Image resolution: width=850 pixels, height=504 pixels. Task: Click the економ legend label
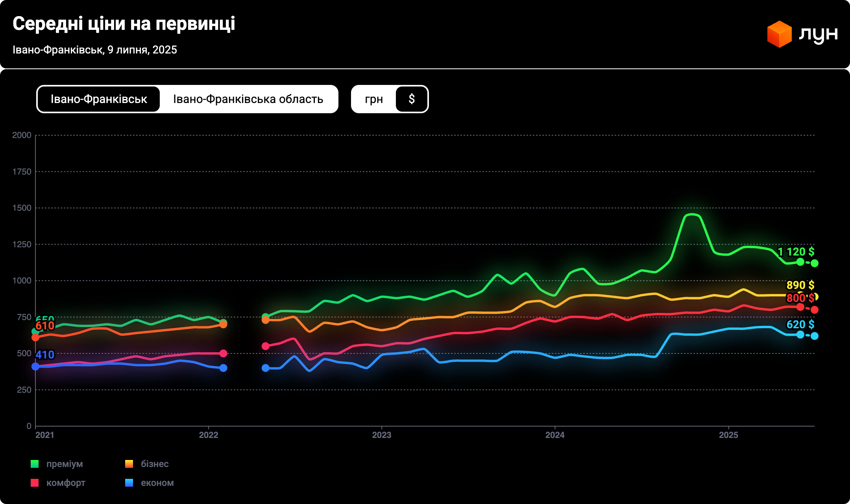(x=157, y=483)
